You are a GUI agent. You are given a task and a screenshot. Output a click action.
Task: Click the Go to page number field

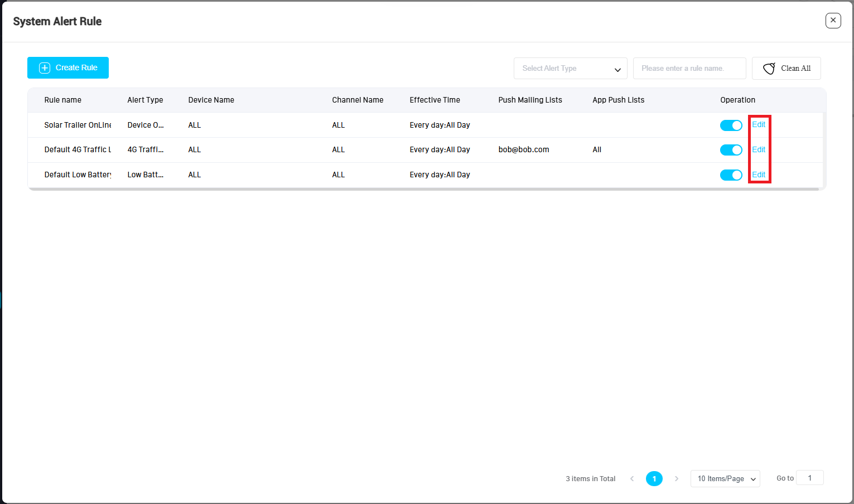point(809,478)
